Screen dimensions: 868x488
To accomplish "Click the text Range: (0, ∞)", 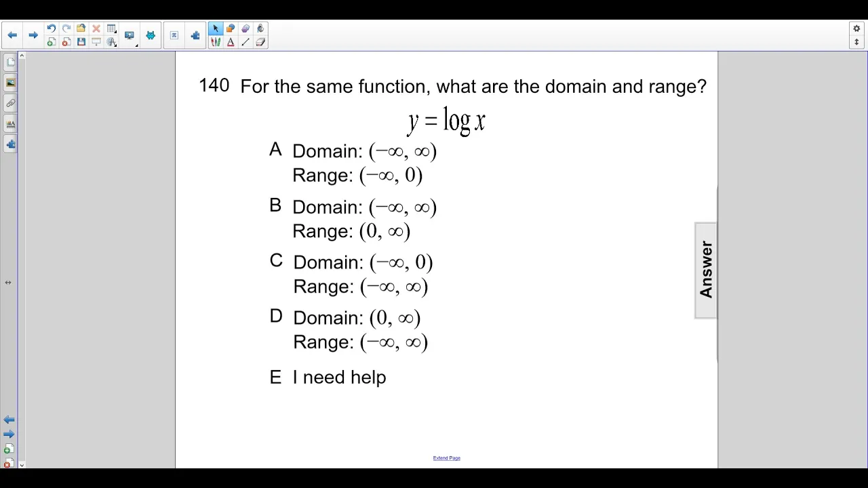I will tap(351, 231).
